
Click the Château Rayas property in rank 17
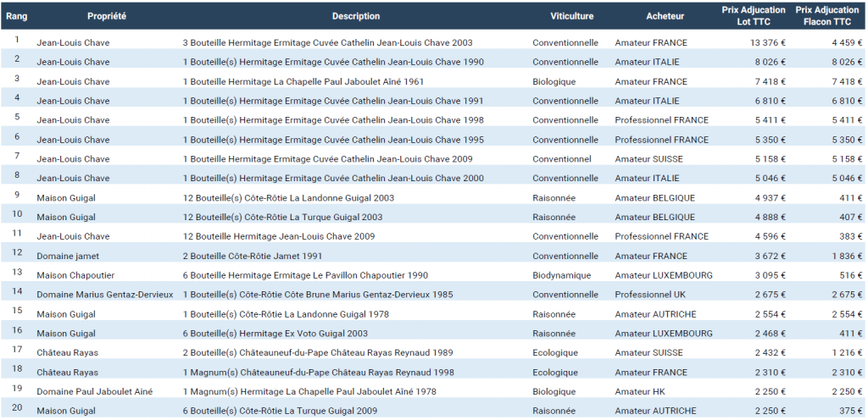68,352
